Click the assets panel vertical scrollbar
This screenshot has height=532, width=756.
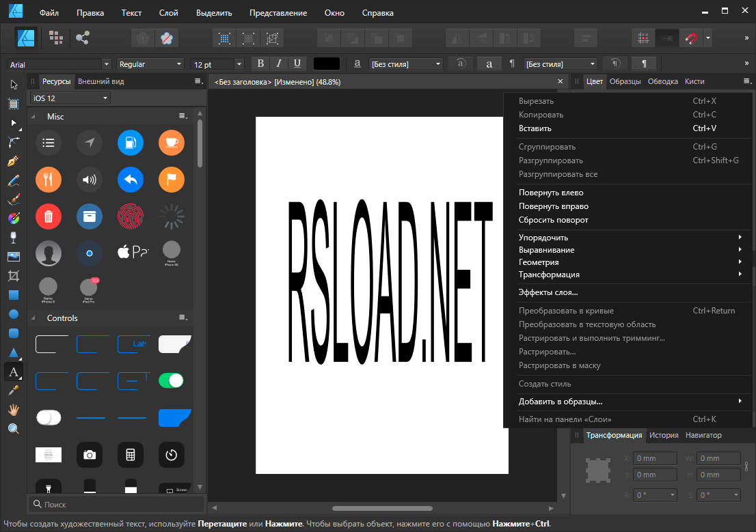pos(200,144)
